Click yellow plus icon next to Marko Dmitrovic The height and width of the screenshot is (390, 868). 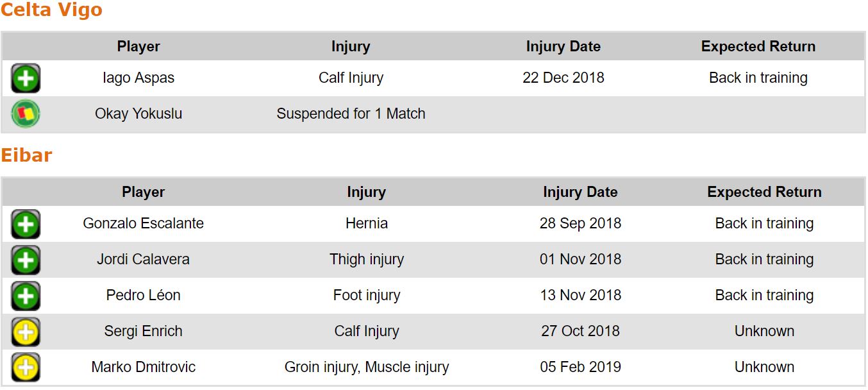26,368
